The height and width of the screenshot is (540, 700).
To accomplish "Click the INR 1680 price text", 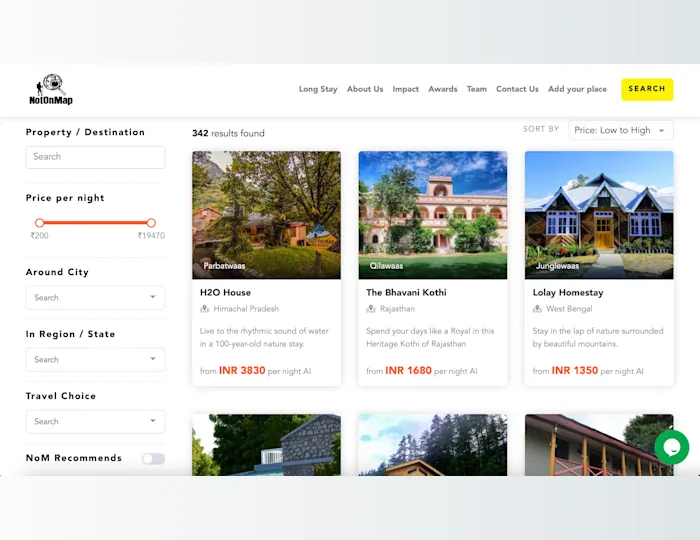I will click(408, 370).
